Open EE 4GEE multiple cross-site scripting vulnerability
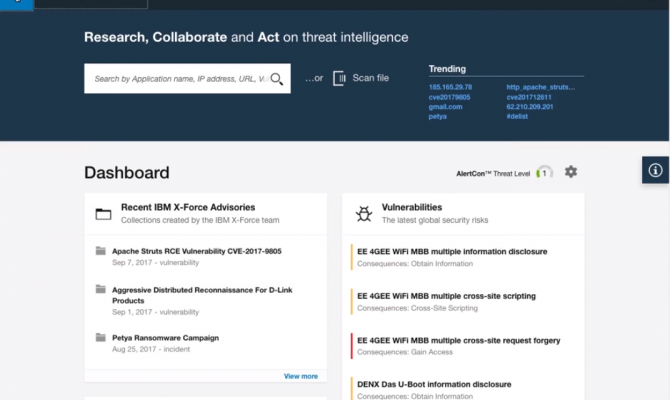Image resolution: width=670 pixels, height=400 pixels. click(446, 296)
